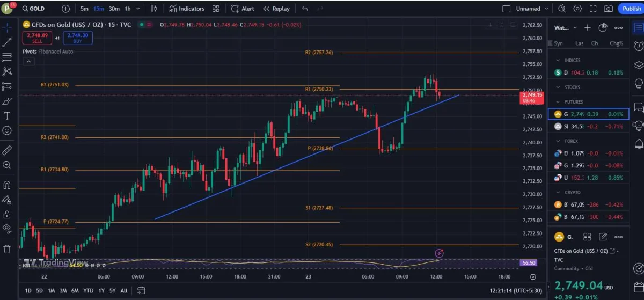644x300 pixels.
Task: Expand the time interval dropdown arrow
Action: click(138, 9)
